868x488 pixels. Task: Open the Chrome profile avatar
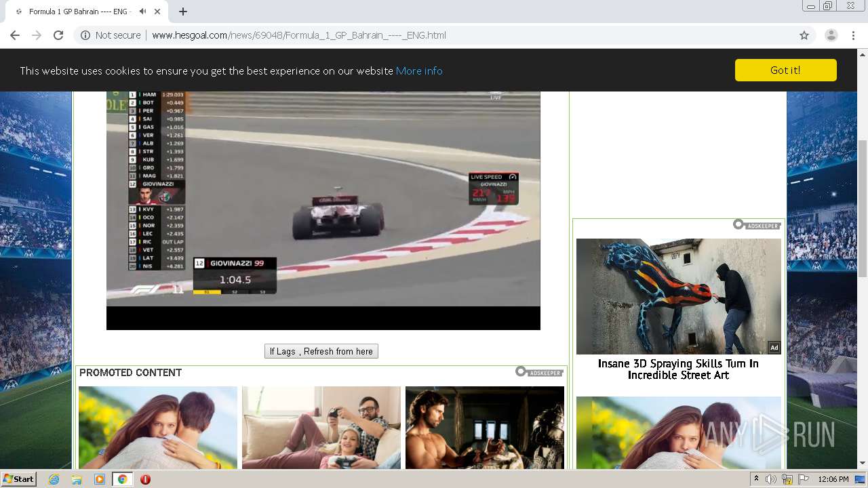pos(831,35)
